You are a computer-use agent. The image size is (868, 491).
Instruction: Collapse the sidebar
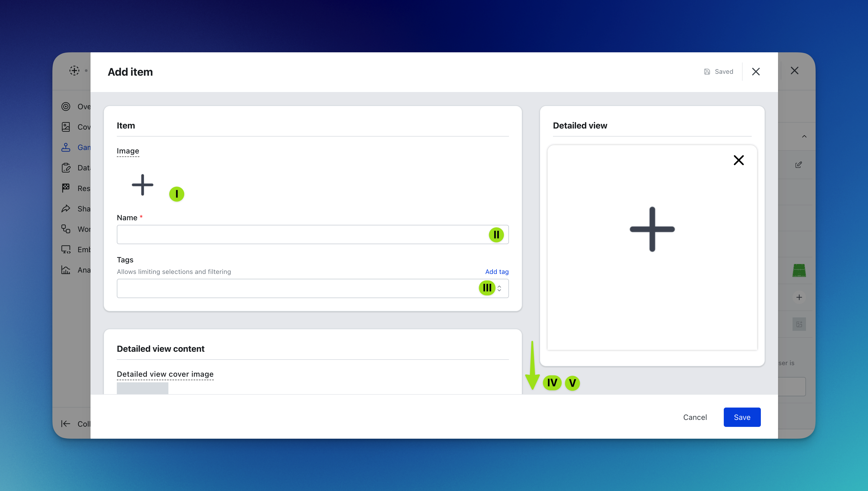coord(66,424)
